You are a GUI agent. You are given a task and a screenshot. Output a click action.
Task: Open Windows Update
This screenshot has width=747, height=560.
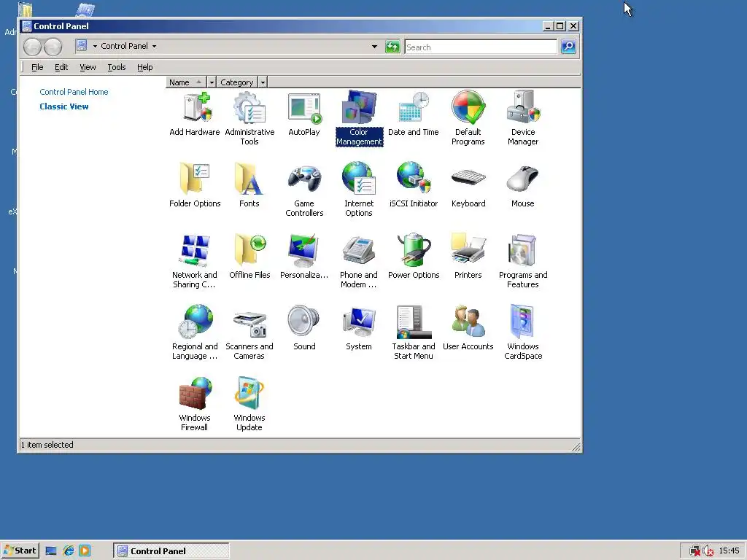249,405
